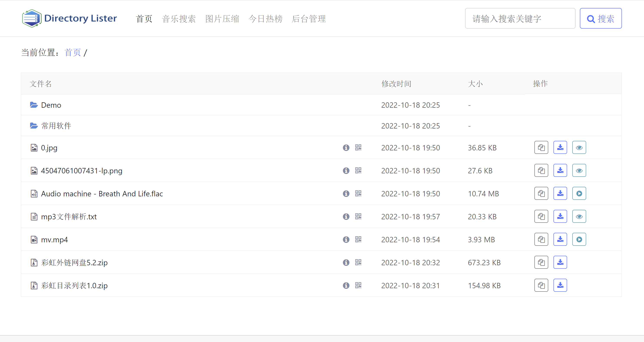Download 彩虹目录列表1.0.zip via download icon
Viewport: 644px width, 342px height.
pos(560,285)
